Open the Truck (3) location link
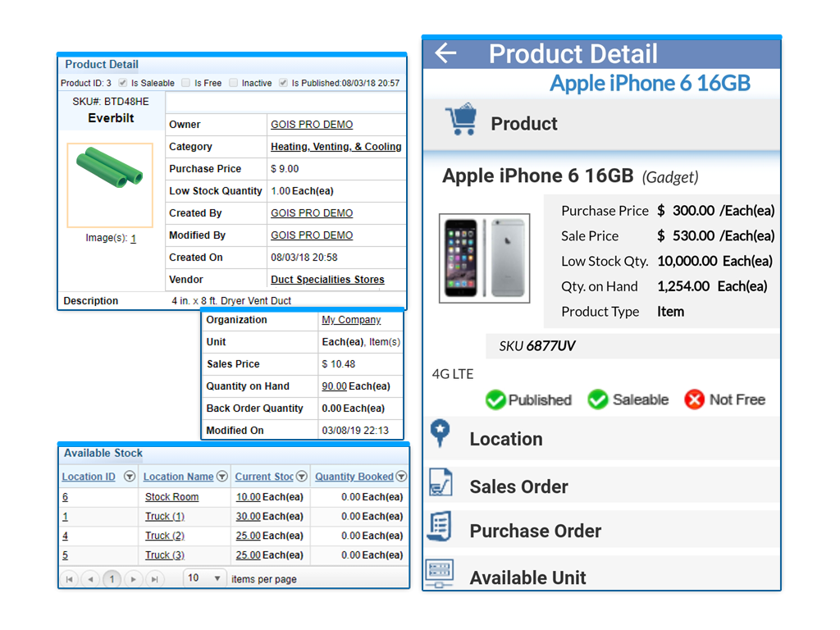 165,555
